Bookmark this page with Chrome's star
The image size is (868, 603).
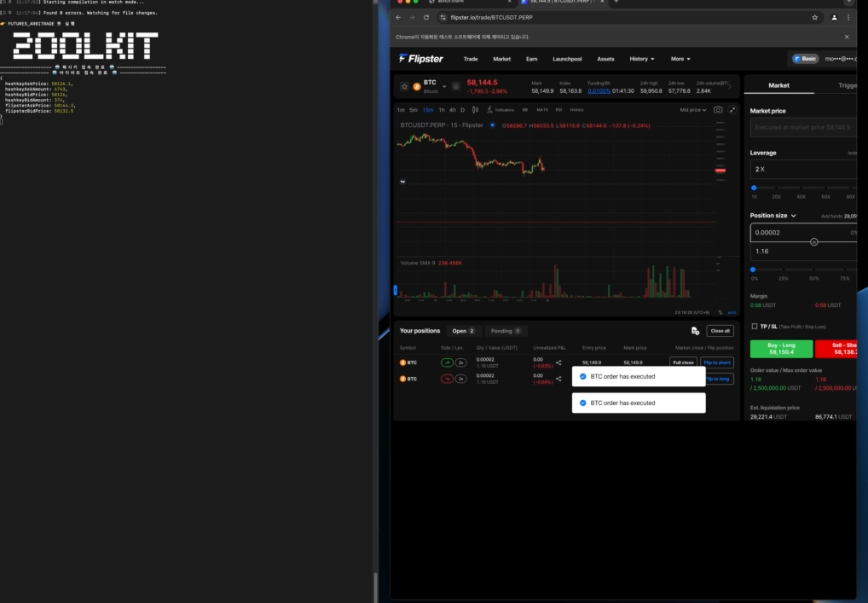pyautogui.click(x=815, y=17)
